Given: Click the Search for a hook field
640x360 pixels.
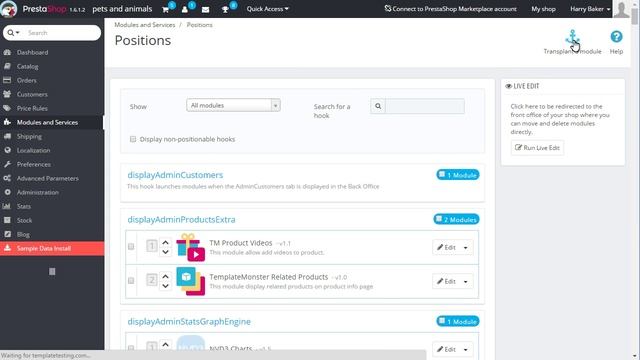Looking at the screenshot, I should 424,106.
